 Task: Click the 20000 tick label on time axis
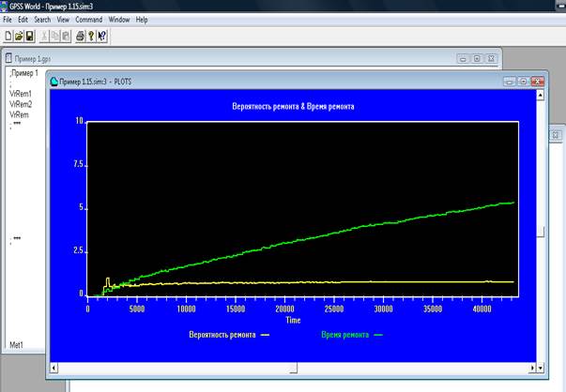click(x=284, y=309)
